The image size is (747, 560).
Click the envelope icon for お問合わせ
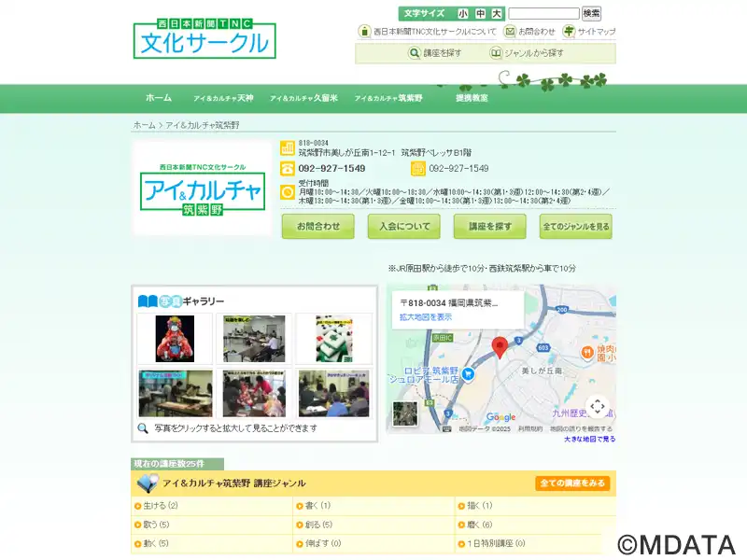tap(510, 31)
